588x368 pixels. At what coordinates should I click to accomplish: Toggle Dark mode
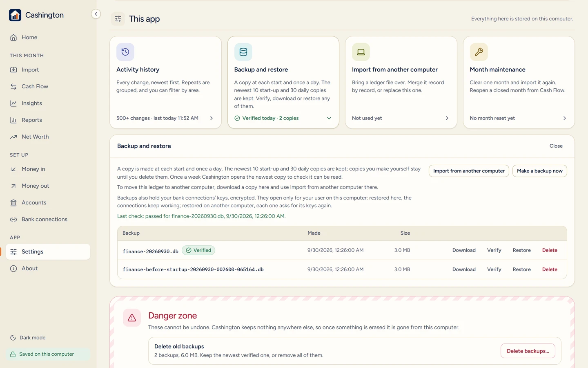click(28, 338)
